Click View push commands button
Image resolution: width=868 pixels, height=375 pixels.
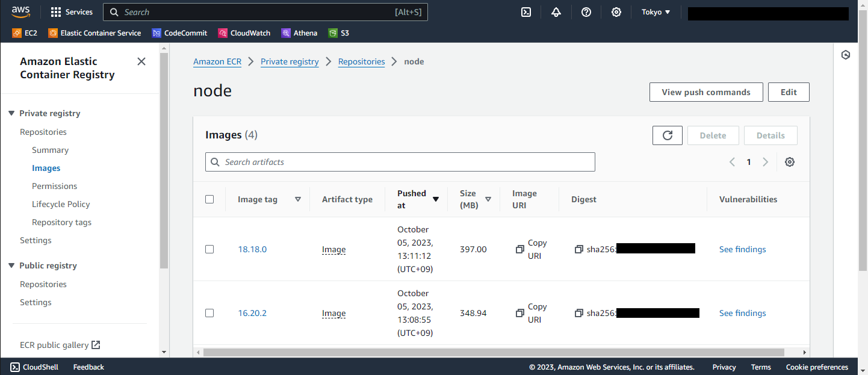click(x=706, y=92)
